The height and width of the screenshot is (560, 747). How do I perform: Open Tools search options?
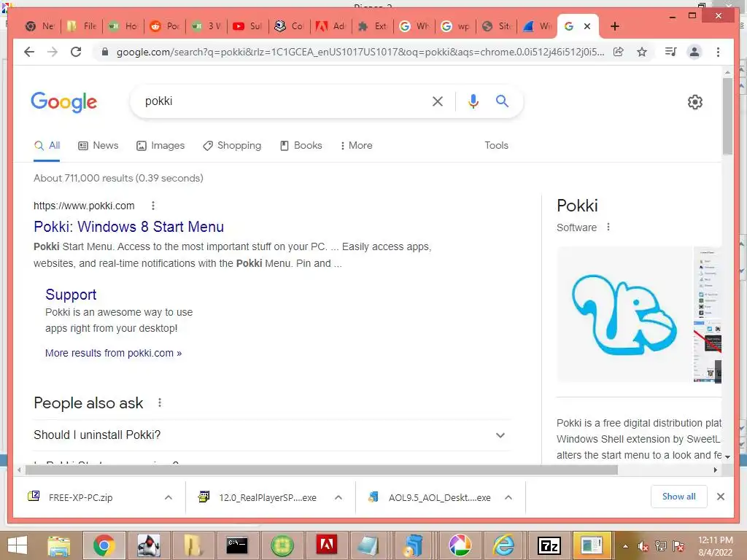(496, 146)
